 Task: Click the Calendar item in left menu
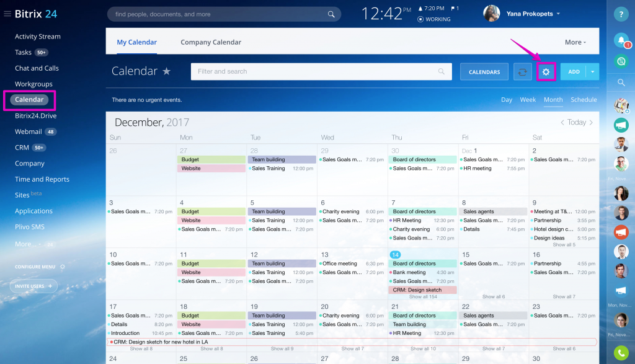click(29, 100)
